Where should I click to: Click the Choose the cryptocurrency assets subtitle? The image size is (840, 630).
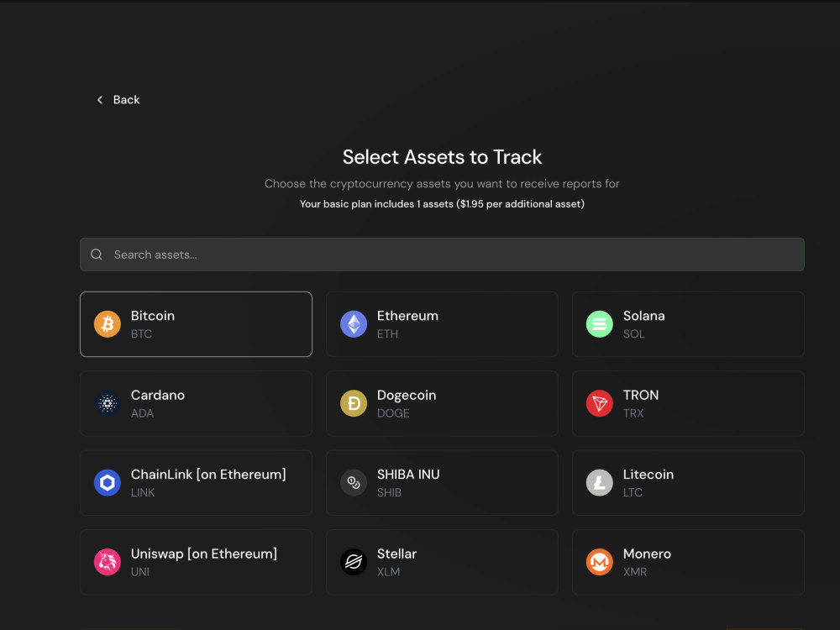click(x=442, y=184)
